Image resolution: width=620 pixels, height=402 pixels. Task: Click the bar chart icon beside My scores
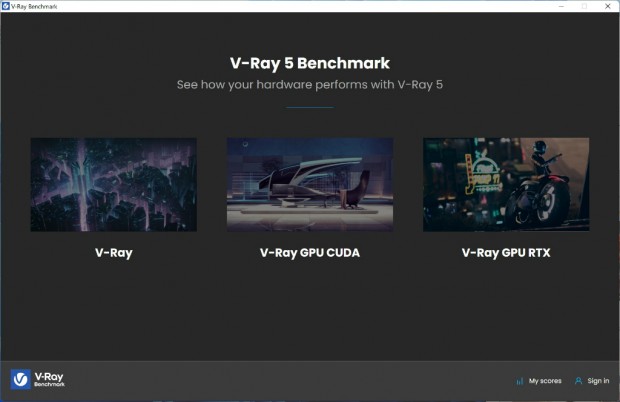[520, 381]
